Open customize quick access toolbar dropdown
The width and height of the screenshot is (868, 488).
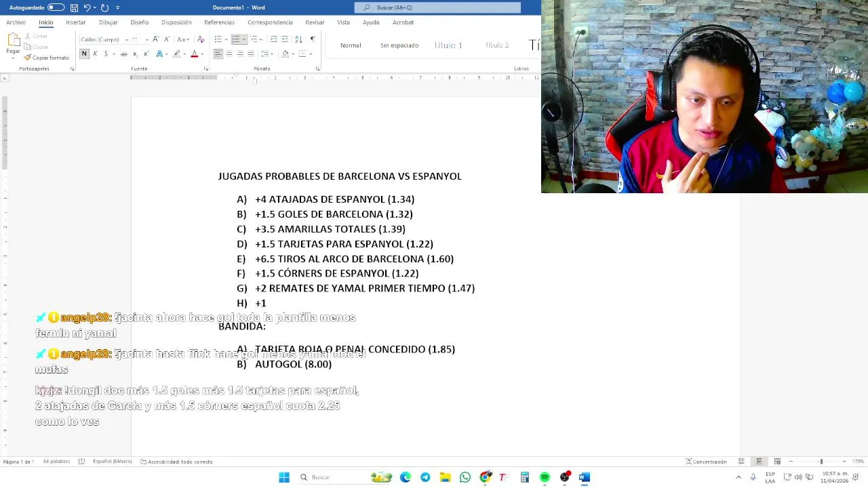point(117,7)
